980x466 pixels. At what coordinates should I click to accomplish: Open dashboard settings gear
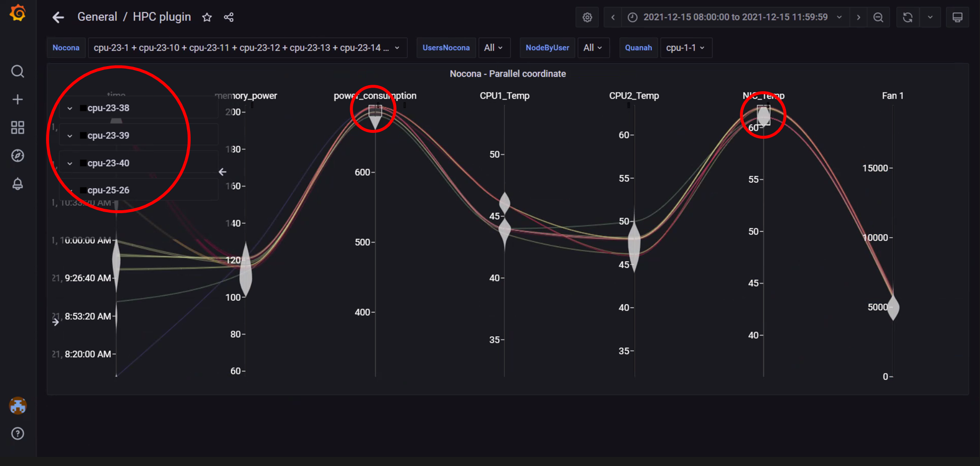(587, 18)
